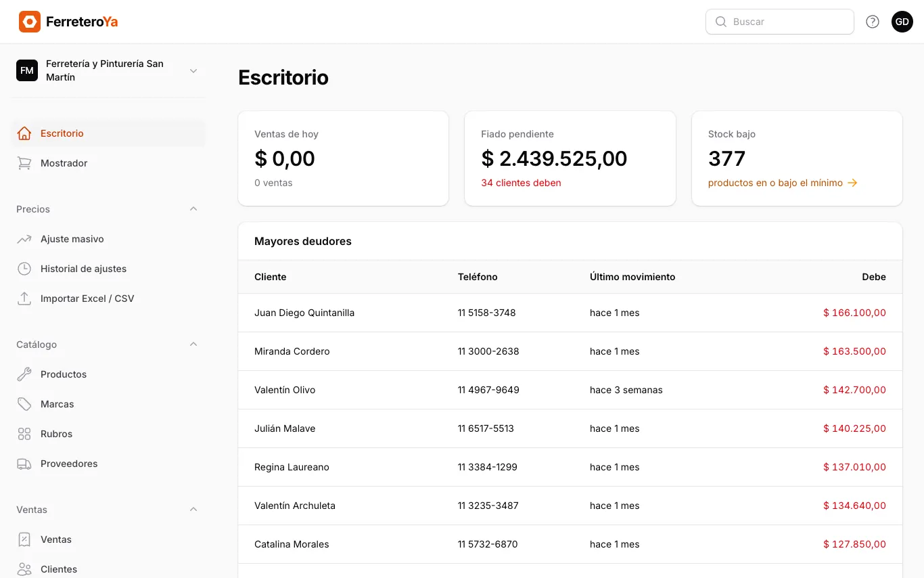Collapse the Ventas sidebar section
Viewport: 924px width, 578px height.
pyautogui.click(x=193, y=510)
